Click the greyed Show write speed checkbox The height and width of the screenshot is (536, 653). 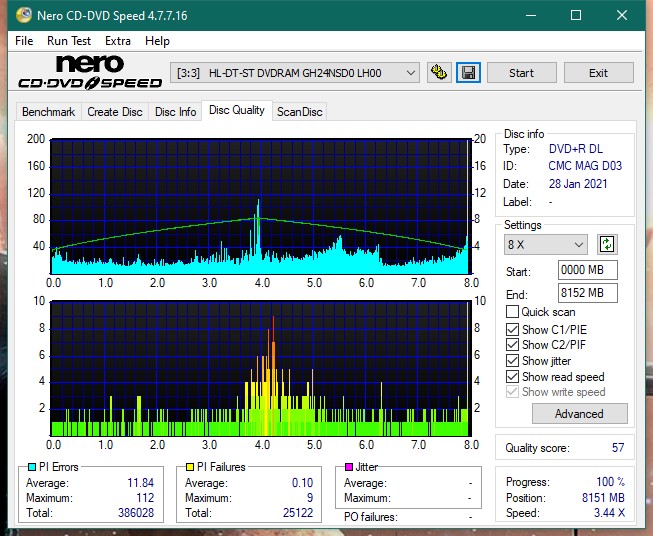pos(512,391)
